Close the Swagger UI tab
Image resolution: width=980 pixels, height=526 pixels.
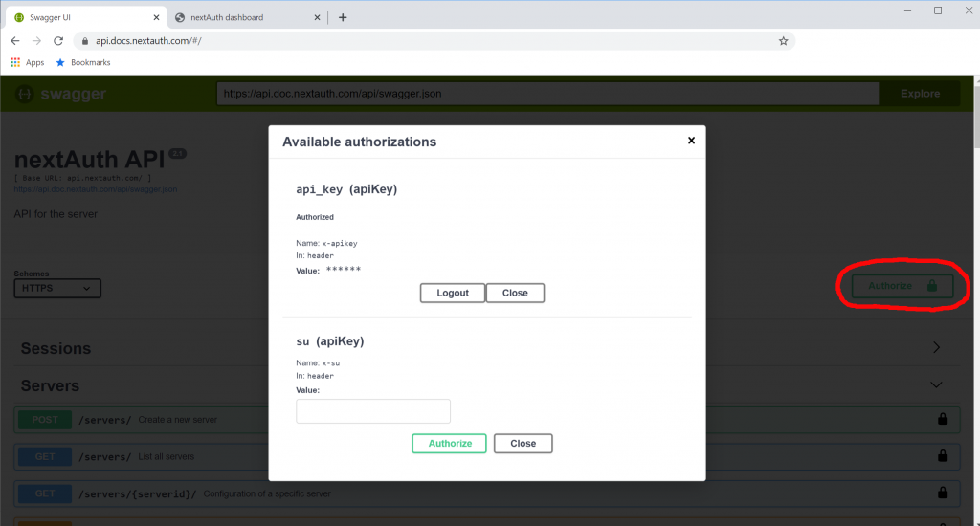click(156, 17)
